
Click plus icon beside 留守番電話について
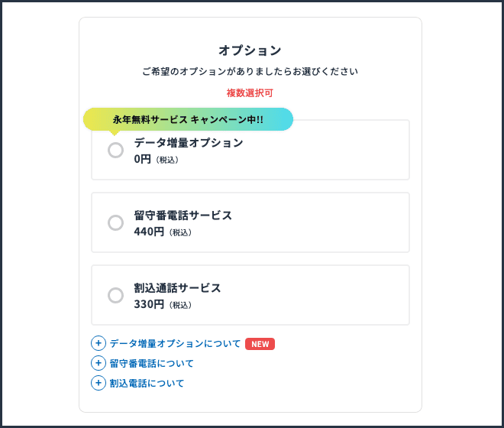pyautogui.click(x=99, y=363)
